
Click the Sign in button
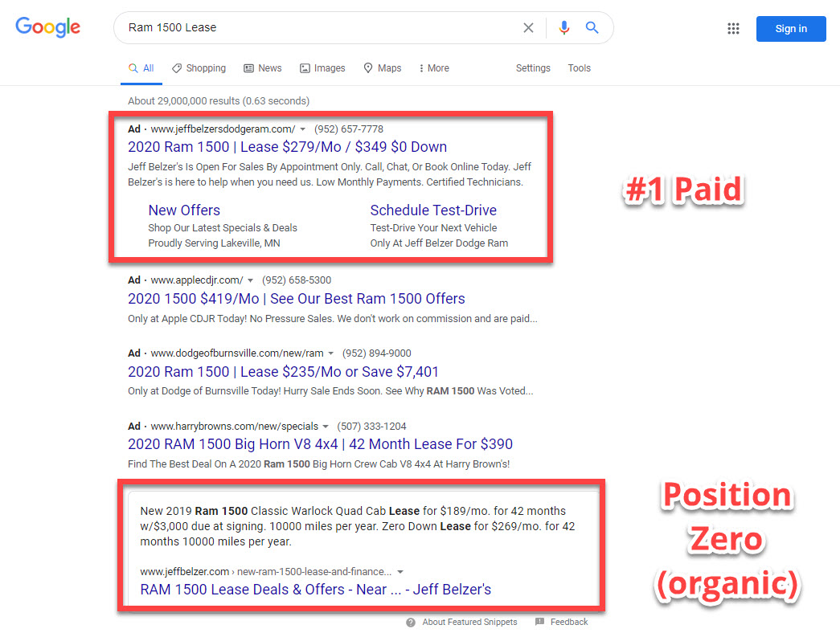790,28
